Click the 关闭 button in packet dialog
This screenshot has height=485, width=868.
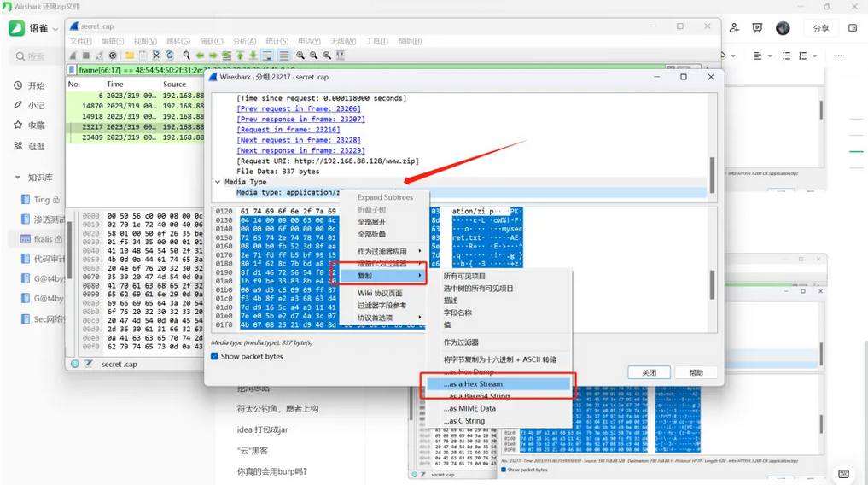point(649,372)
